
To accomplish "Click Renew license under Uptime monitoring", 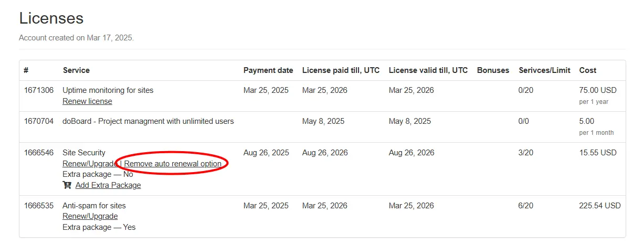I will (87, 101).
